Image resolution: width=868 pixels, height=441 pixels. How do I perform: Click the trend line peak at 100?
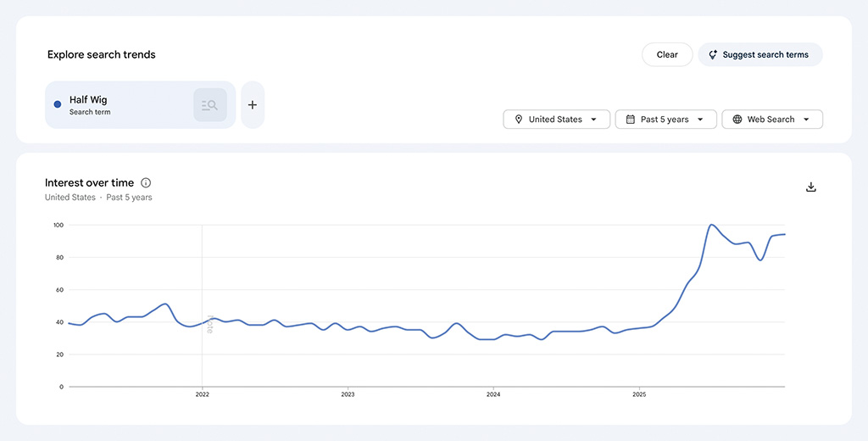(712, 226)
